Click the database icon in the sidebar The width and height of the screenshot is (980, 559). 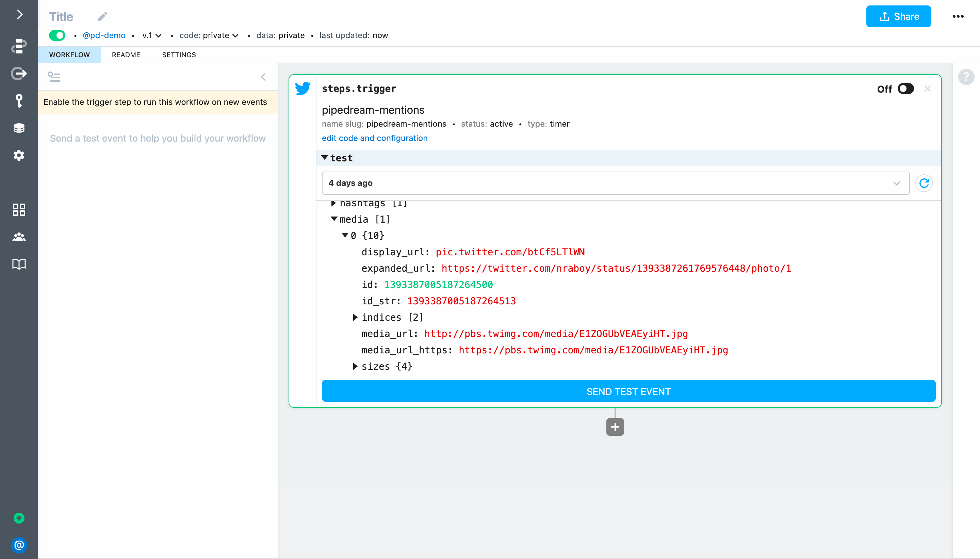tap(19, 128)
